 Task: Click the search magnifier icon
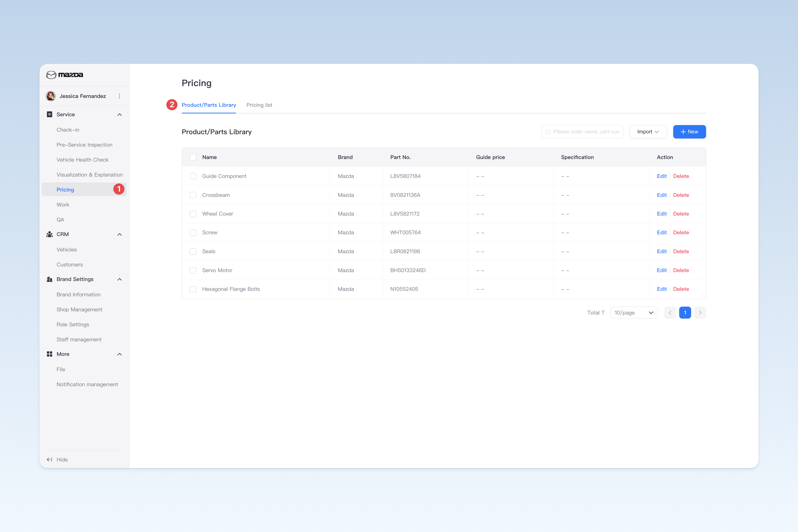tap(547, 132)
